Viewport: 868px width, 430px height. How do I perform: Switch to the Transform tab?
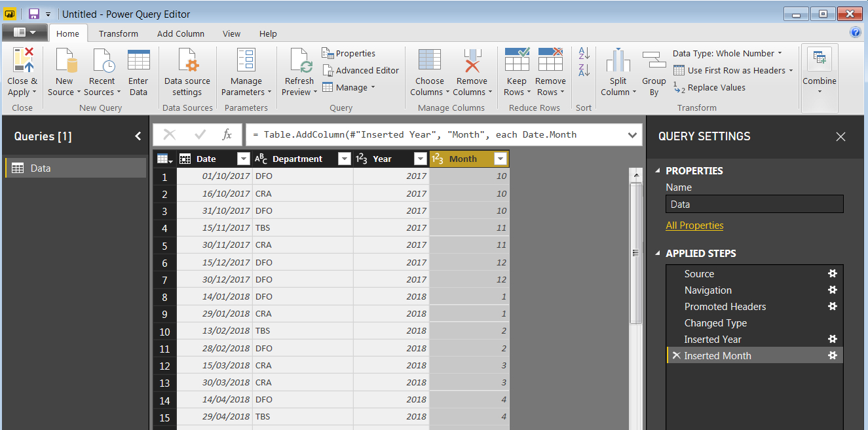(x=119, y=33)
